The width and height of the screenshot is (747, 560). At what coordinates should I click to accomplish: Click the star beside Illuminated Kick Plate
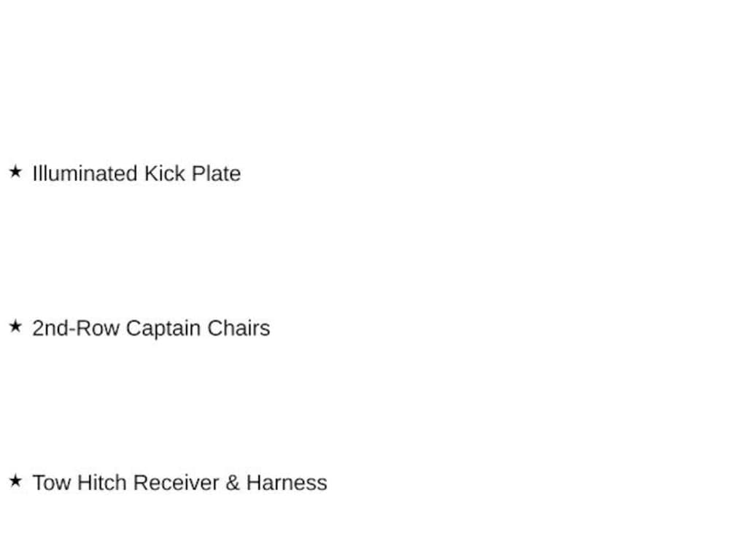pyautogui.click(x=15, y=171)
